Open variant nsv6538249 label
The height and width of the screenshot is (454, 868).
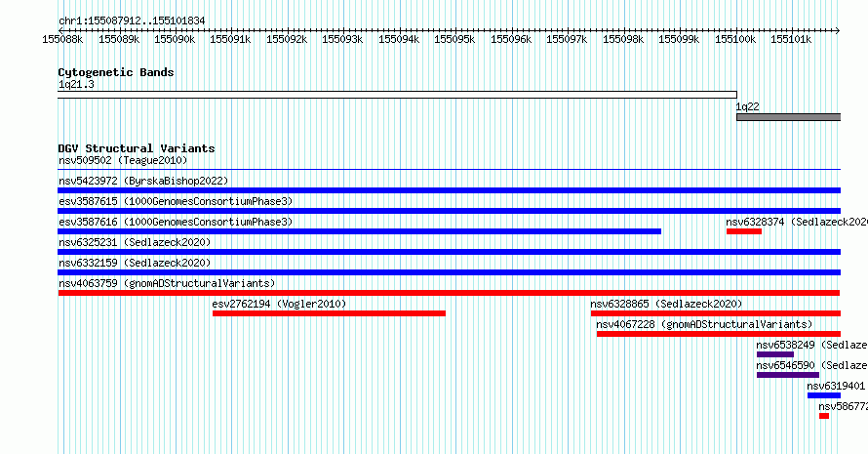point(811,345)
